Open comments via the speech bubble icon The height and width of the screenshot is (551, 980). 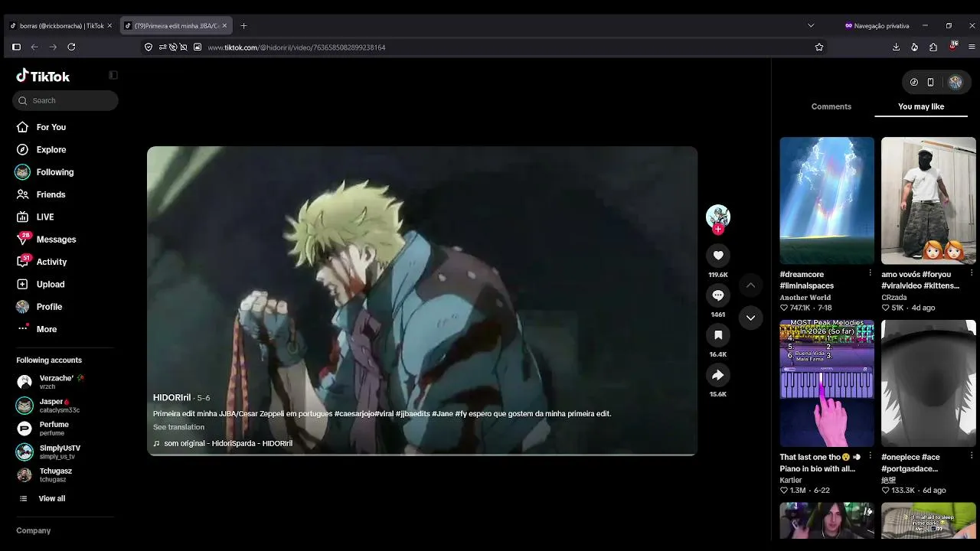click(x=718, y=295)
